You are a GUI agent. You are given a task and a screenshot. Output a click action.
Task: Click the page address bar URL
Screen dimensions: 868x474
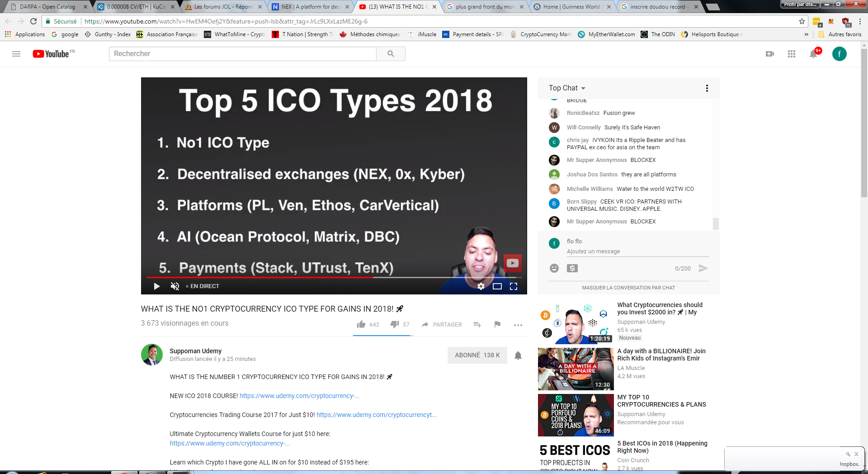(226, 21)
